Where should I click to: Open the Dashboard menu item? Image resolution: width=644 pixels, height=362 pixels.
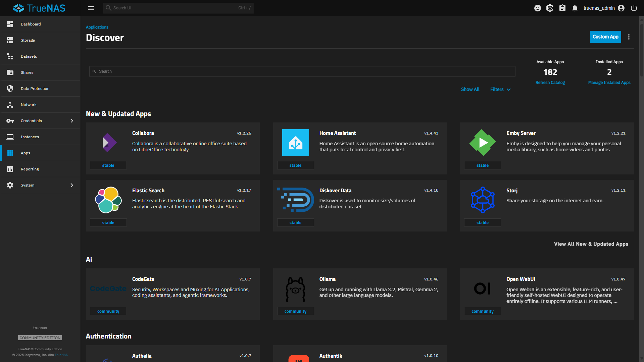coord(40,24)
